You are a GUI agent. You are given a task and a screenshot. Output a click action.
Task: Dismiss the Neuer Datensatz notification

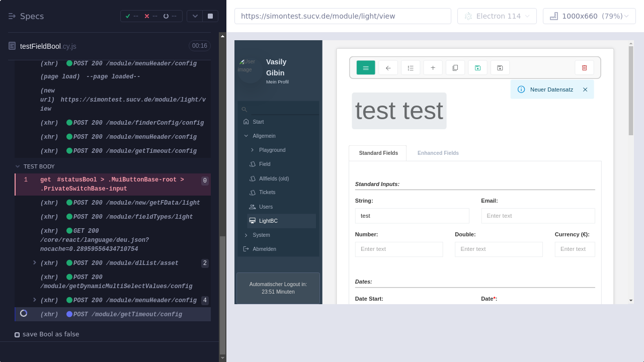[585, 89]
